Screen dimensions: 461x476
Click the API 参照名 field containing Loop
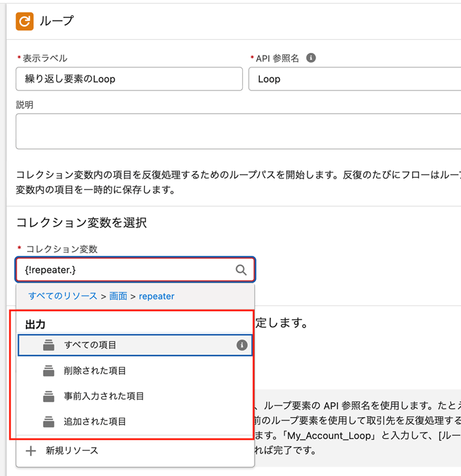click(354, 79)
